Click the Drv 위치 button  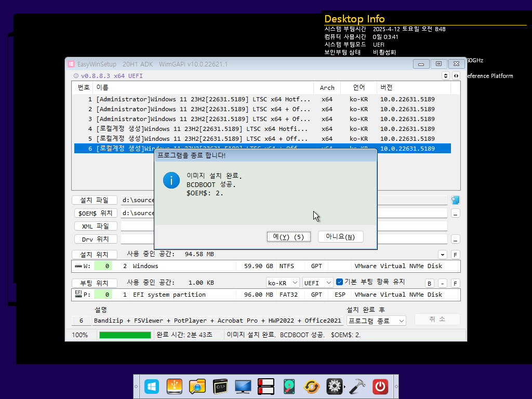pos(96,239)
